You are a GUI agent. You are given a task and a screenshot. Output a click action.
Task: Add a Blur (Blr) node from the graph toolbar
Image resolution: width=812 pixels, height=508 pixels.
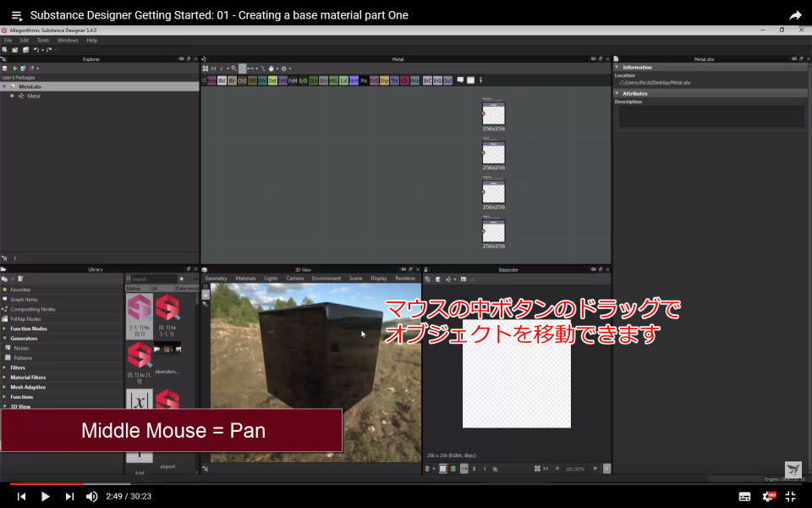tap(232, 81)
